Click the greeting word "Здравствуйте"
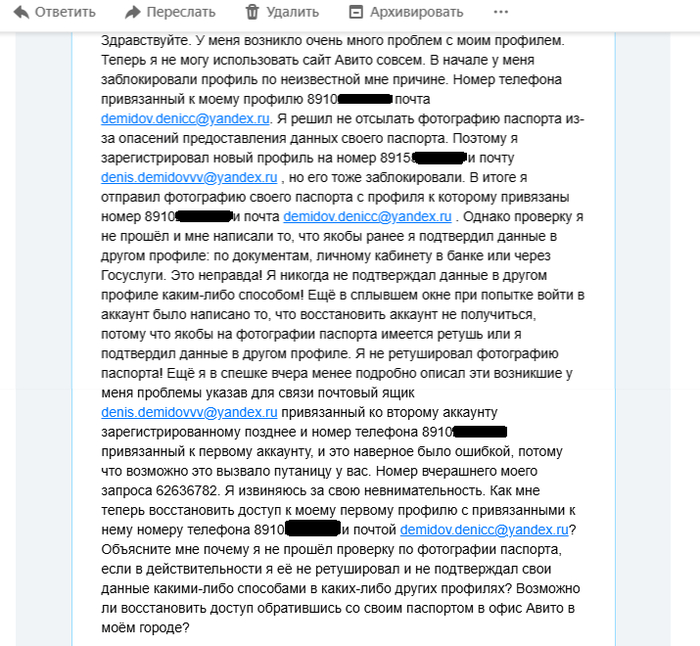 click(x=144, y=41)
